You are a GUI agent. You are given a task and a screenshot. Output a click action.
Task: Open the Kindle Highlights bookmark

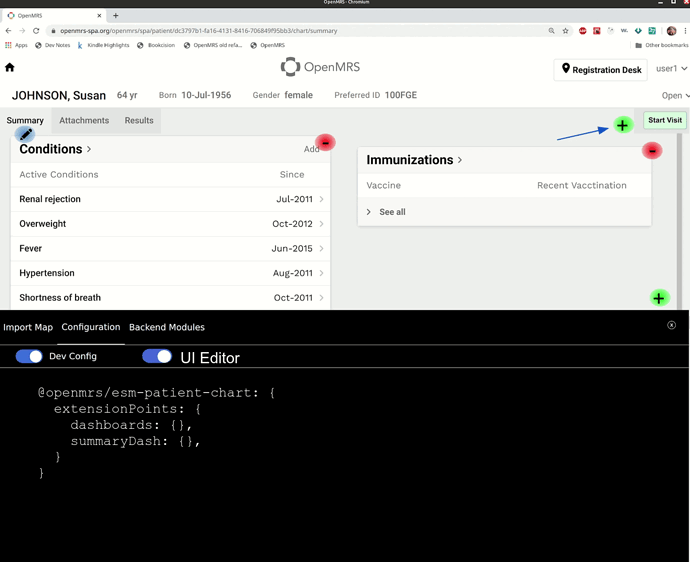point(103,45)
